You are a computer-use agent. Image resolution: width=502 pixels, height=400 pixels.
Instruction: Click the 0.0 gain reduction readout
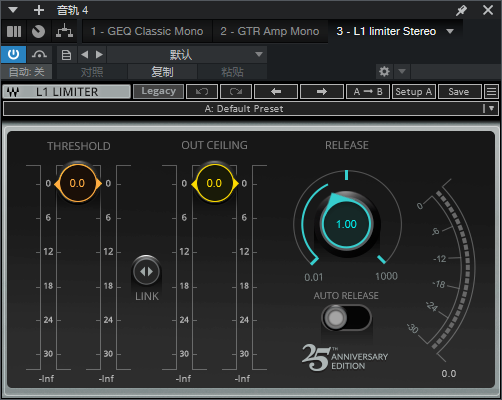pyautogui.click(x=449, y=374)
